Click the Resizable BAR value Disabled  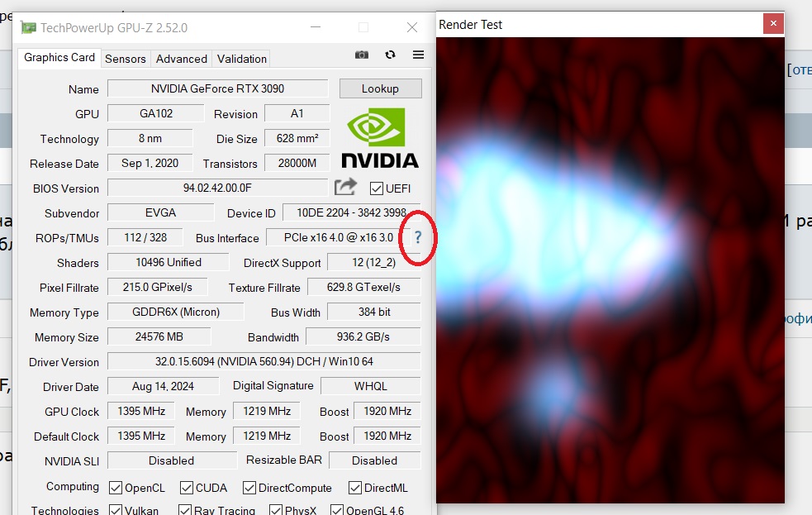375,460
